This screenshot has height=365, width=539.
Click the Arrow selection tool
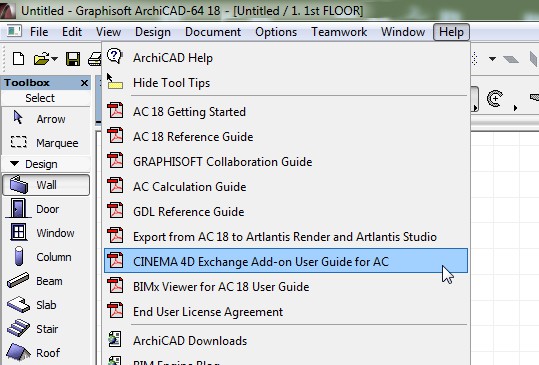pyautogui.click(x=46, y=119)
